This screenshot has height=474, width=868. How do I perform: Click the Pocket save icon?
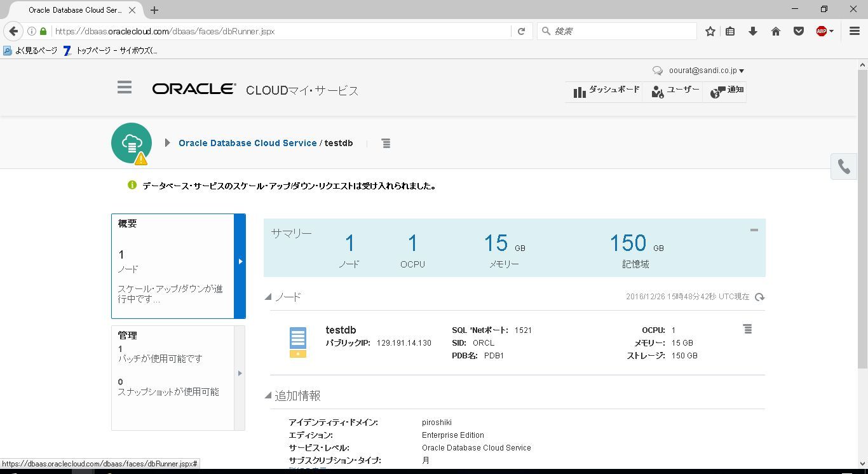click(x=799, y=31)
